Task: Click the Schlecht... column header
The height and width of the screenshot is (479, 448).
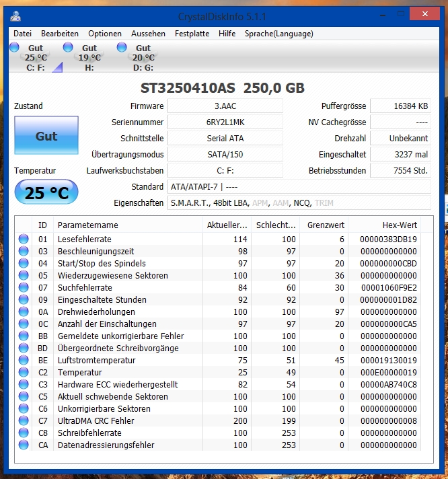Action: click(x=275, y=225)
